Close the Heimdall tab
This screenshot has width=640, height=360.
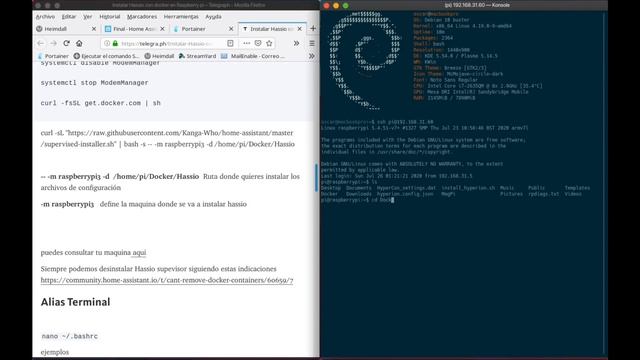pos(93,29)
